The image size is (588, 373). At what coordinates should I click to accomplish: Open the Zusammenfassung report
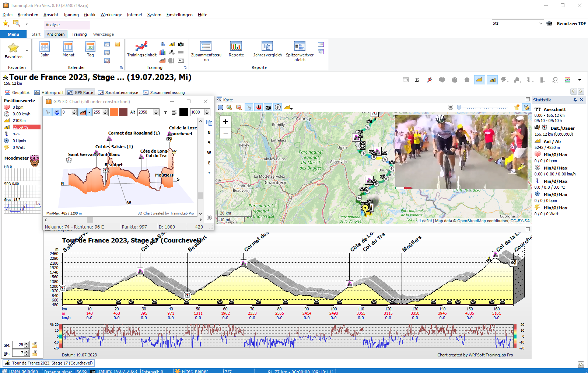206,51
